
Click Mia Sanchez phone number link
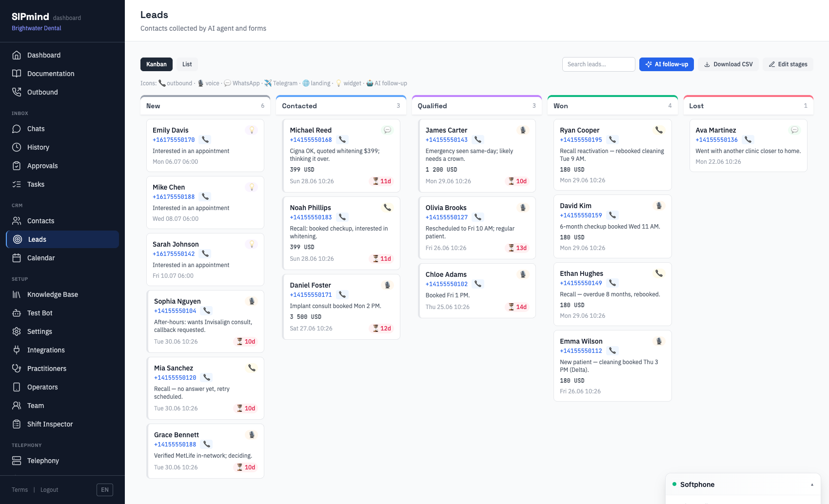pyautogui.click(x=175, y=378)
